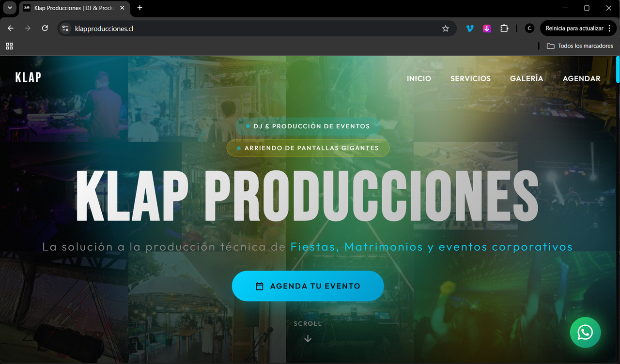Click the site information icon in address bar
Screen dimensions: 620x364
tap(65, 28)
